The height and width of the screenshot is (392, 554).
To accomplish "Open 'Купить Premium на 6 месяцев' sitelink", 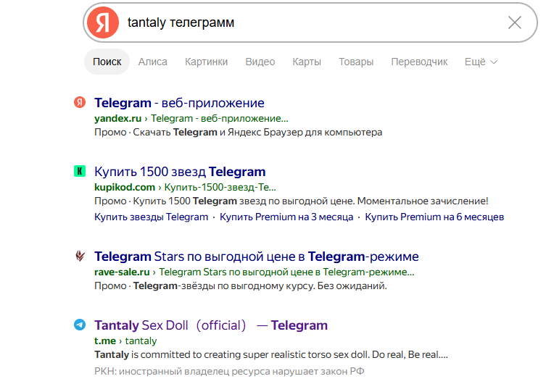I will click(x=434, y=217).
